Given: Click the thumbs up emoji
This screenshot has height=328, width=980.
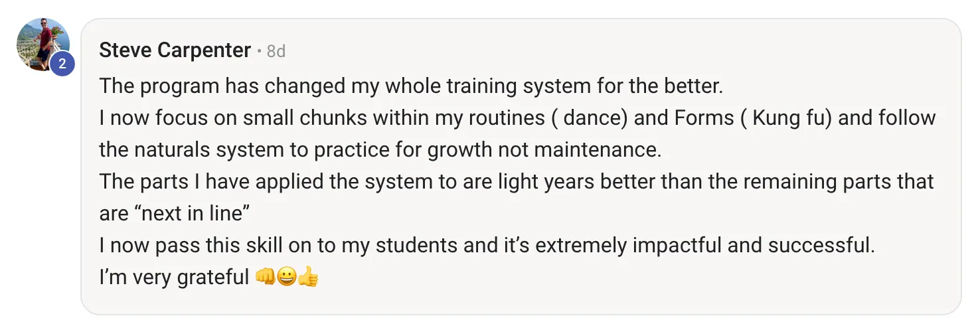Looking at the screenshot, I should pos(308,277).
